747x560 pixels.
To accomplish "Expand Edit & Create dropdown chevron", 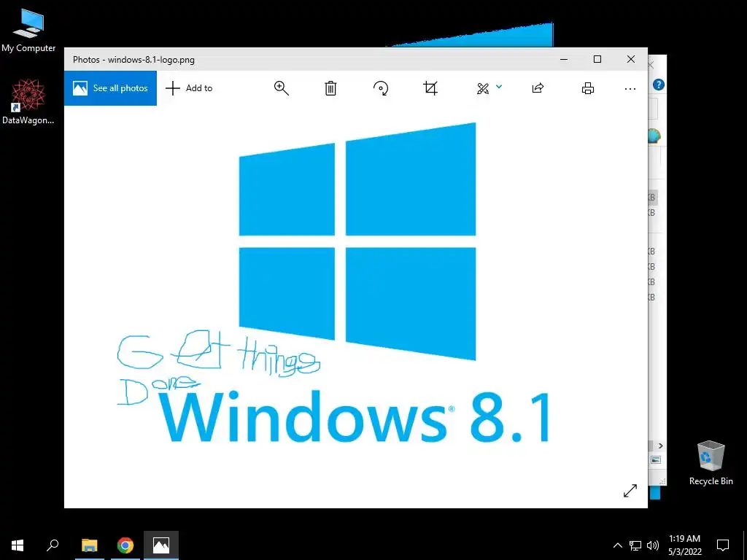I will (x=499, y=87).
